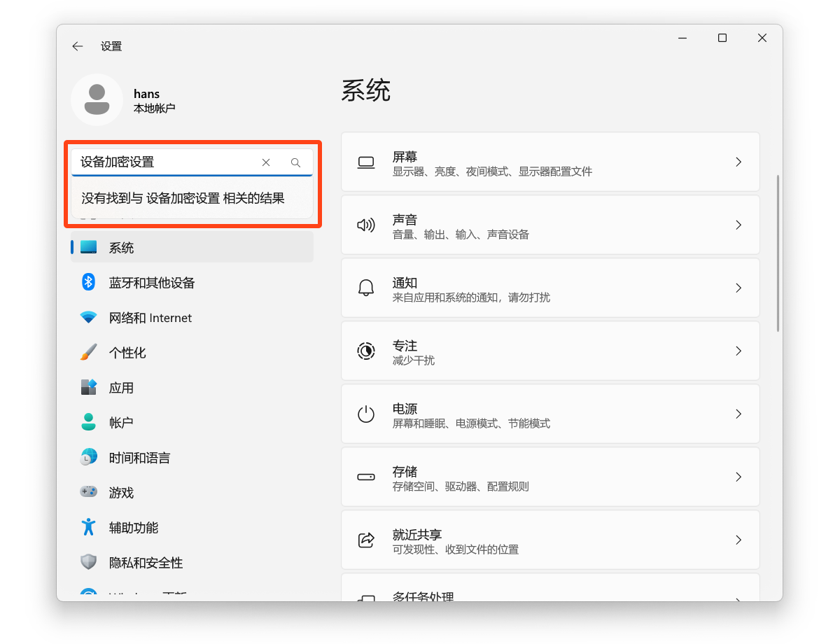
Task: Open 专注 via its chevron arrow
Action: (738, 351)
